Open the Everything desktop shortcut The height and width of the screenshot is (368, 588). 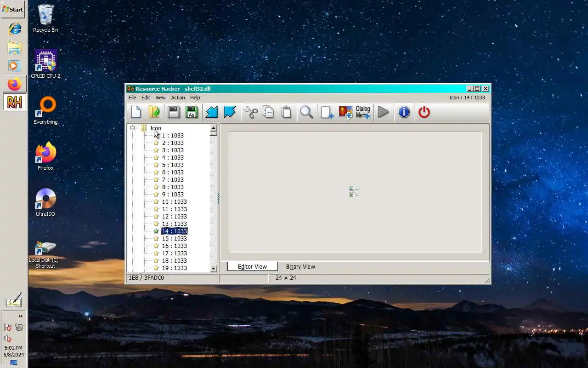coord(45,110)
